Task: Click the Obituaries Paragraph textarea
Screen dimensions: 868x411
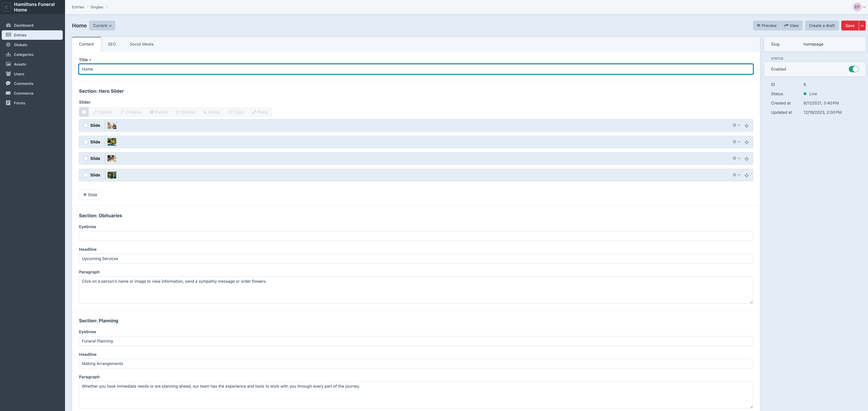Action: 416,290
